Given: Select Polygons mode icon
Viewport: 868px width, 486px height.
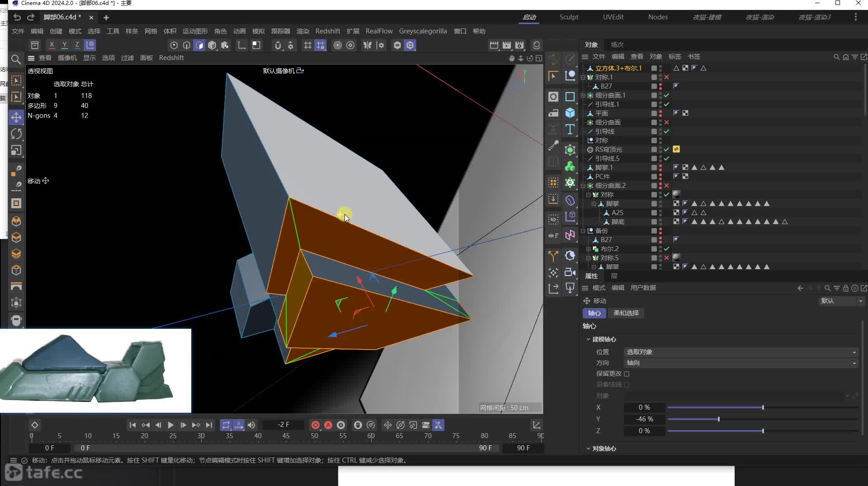Looking at the screenshot, I should pyautogui.click(x=199, y=45).
